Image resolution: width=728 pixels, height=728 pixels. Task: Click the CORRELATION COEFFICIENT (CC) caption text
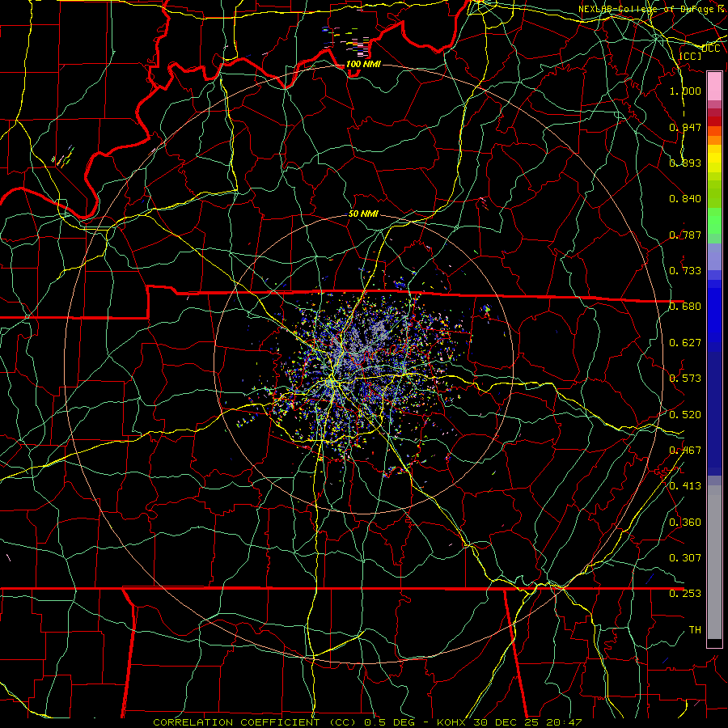(x=255, y=722)
